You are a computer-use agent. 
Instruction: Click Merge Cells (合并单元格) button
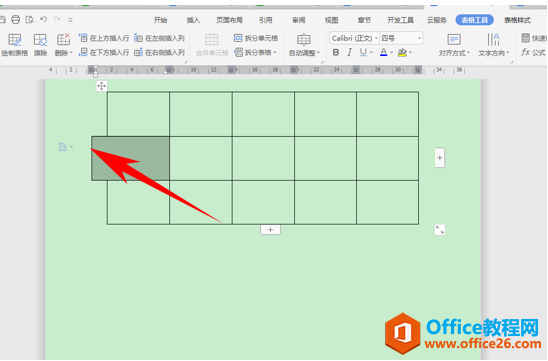coord(212,45)
